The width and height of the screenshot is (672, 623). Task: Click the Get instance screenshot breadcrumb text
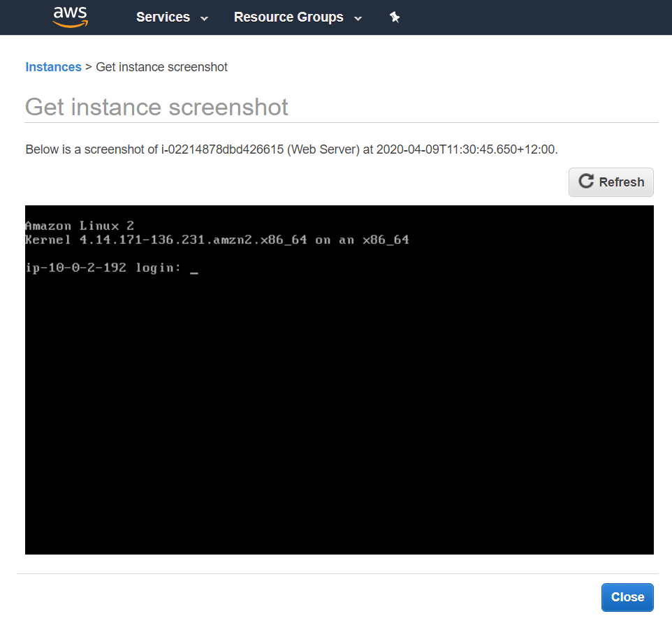161,67
